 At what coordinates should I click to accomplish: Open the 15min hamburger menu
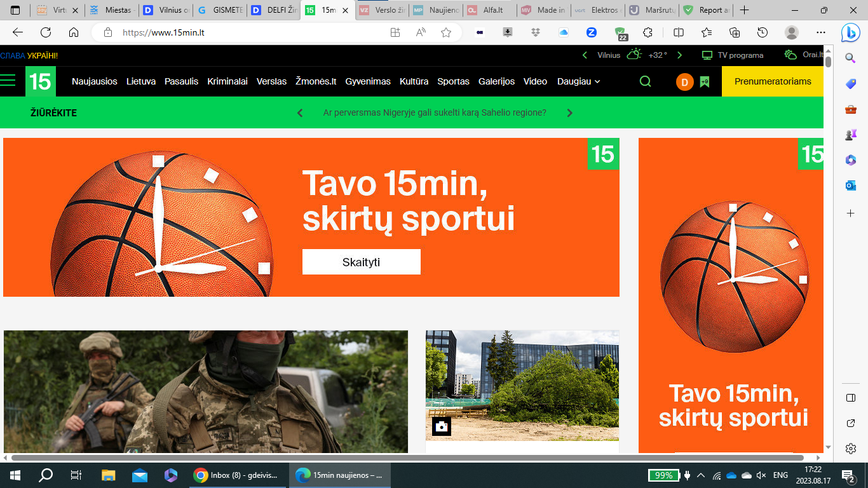(8, 81)
